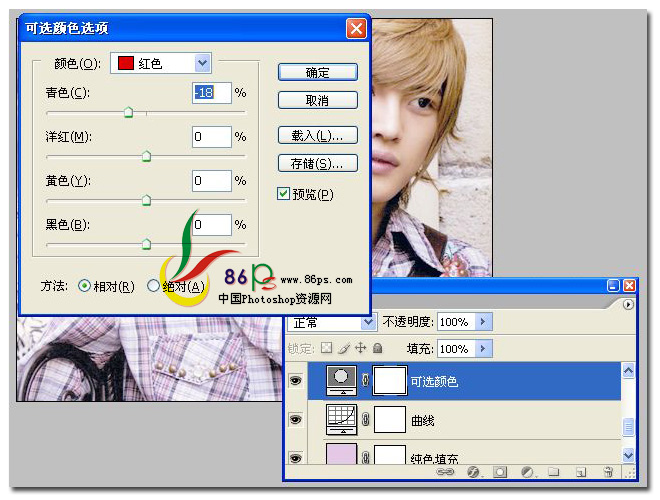The width and height of the screenshot is (660, 500).
Task: Select the layer named 纯色填充
Action: (434, 458)
